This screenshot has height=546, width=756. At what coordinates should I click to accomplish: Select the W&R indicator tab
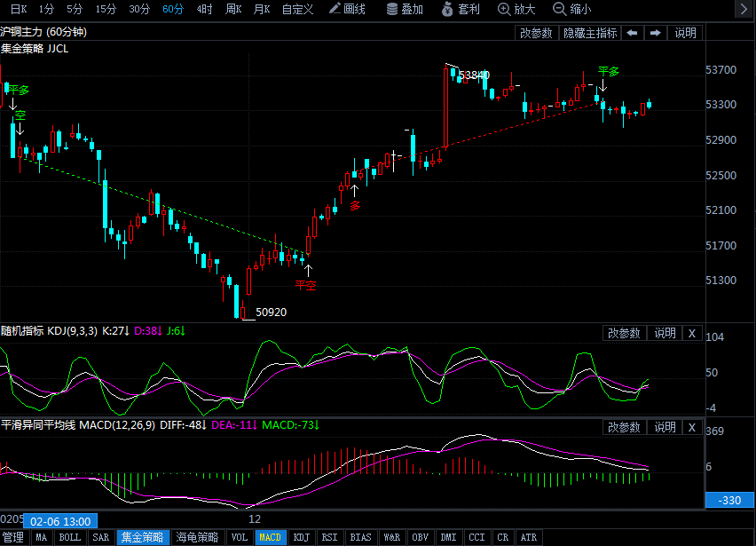(392, 537)
